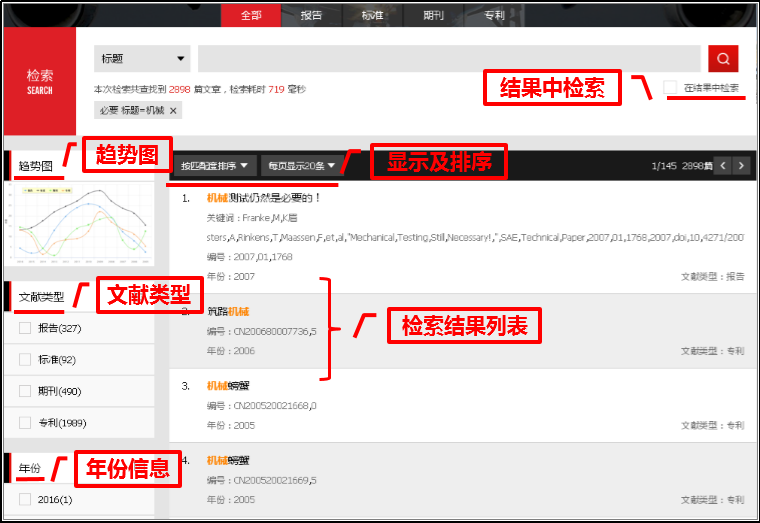Select the 期刊(490) checkbox

25,391
